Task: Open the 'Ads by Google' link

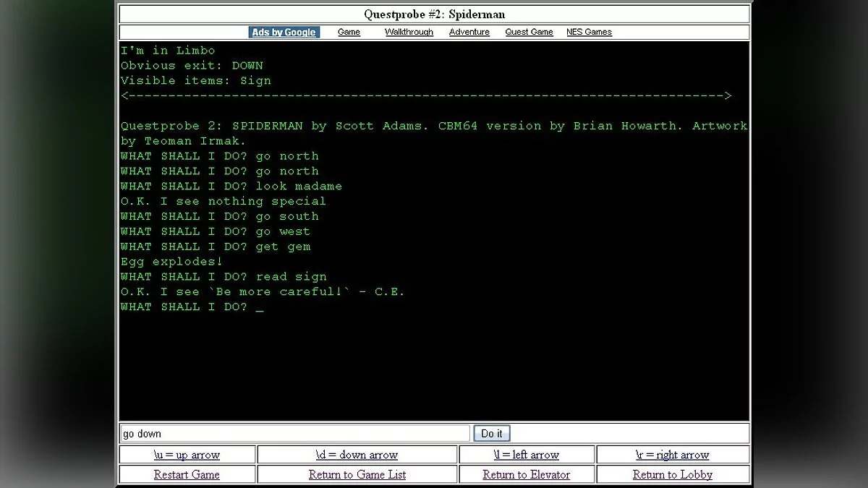Action: pos(284,33)
